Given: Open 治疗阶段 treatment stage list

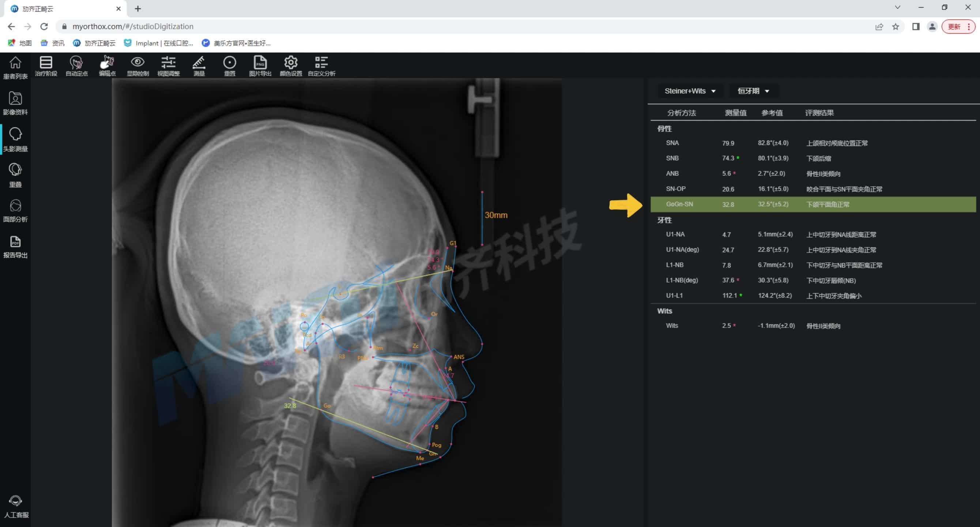Looking at the screenshot, I should tap(46, 66).
